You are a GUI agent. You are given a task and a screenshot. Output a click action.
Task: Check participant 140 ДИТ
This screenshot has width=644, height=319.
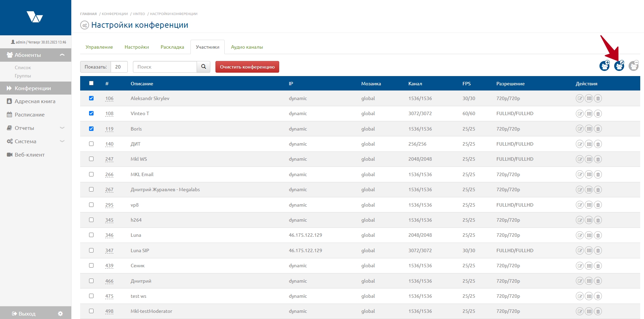tap(91, 144)
